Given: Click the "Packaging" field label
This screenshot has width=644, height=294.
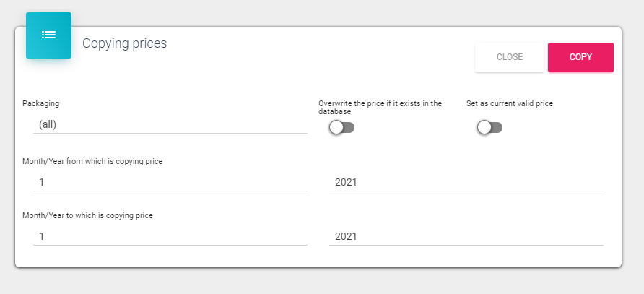Looking at the screenshot, I should 41,104.
